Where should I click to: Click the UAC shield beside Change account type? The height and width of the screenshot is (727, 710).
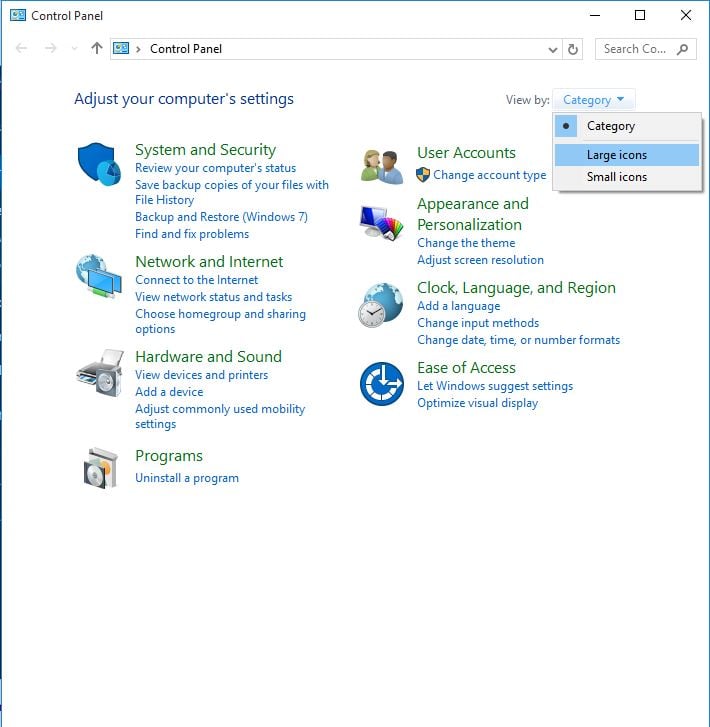pyautogui.click(x=422, y=175)
